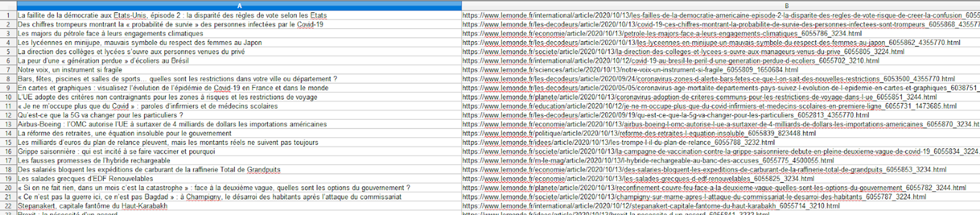The height and width of the screenshot is (215, 980).
Task: Click cell 'Airbus-Boeing : l'OMC autorise l'UE à surtaxer'
Action: click(x=239, y=124)
